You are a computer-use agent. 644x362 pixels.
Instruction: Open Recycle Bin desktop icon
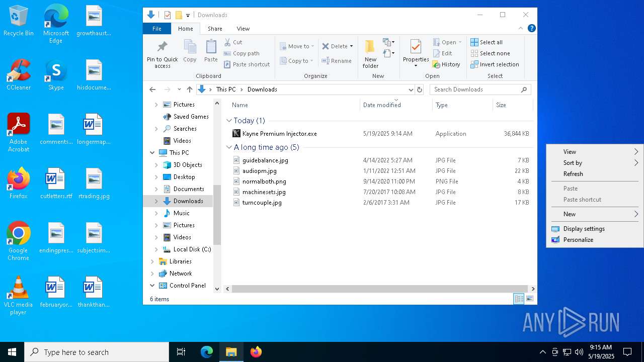point(19,21)
